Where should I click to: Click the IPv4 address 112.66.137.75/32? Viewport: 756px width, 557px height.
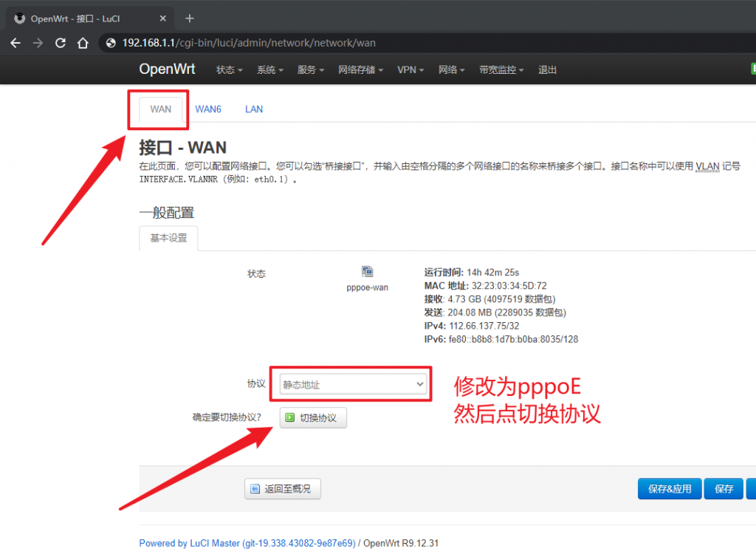click(484, 326)
